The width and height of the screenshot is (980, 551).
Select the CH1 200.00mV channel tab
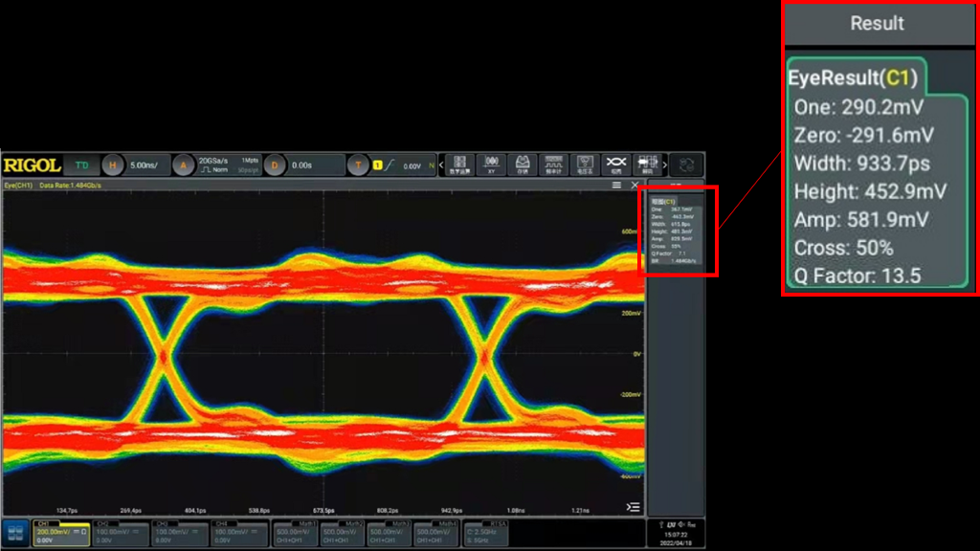click(60, 534)
